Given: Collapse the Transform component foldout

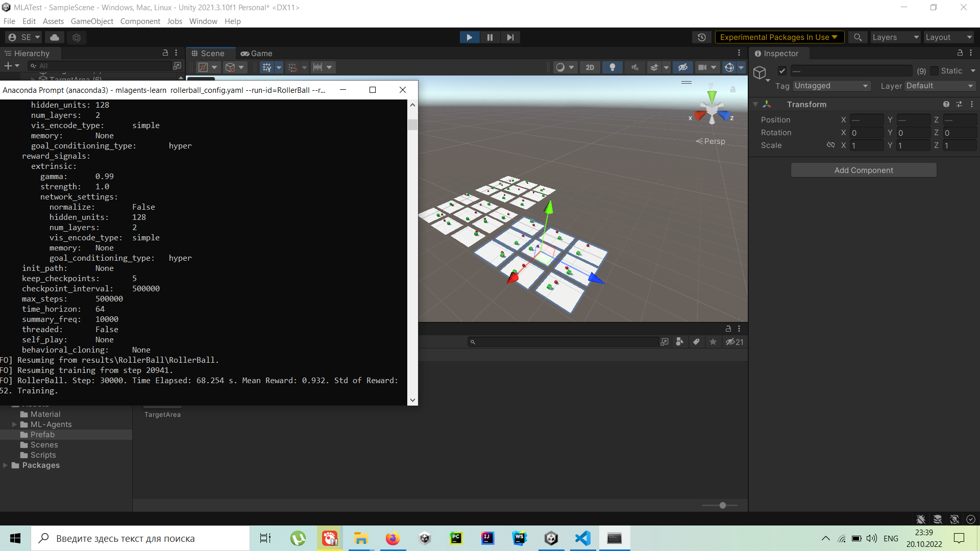Looking at the screenshot, I should 755,104.
